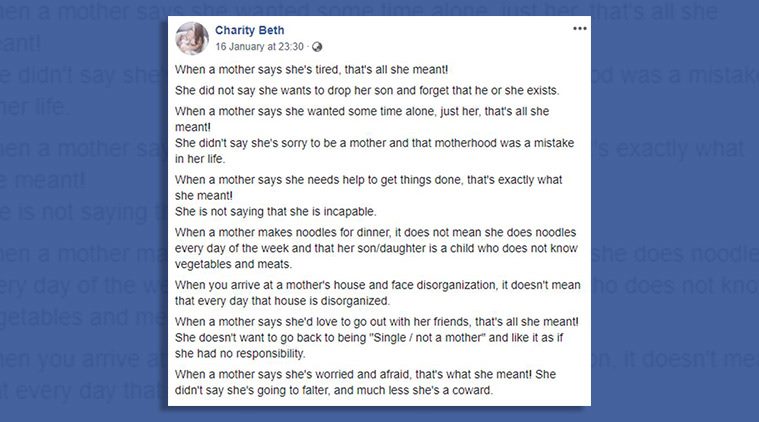Click "that every day that house is disorganized"
Image resolution: width=759 pixels, height=422 pixels.
point(282,301)
